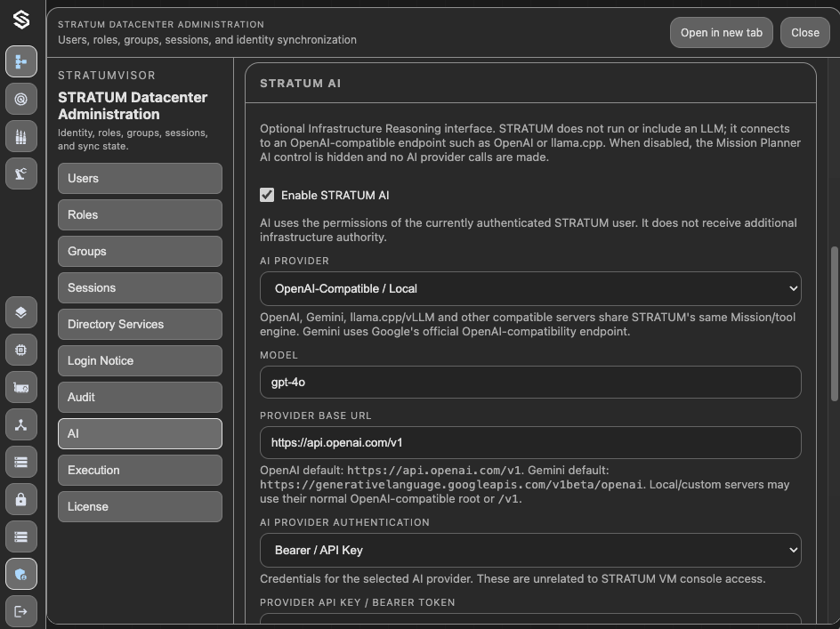The width and height of the screenshot is (840, 629).
Task: Click the STRATUM S logo
Action: 21,20
